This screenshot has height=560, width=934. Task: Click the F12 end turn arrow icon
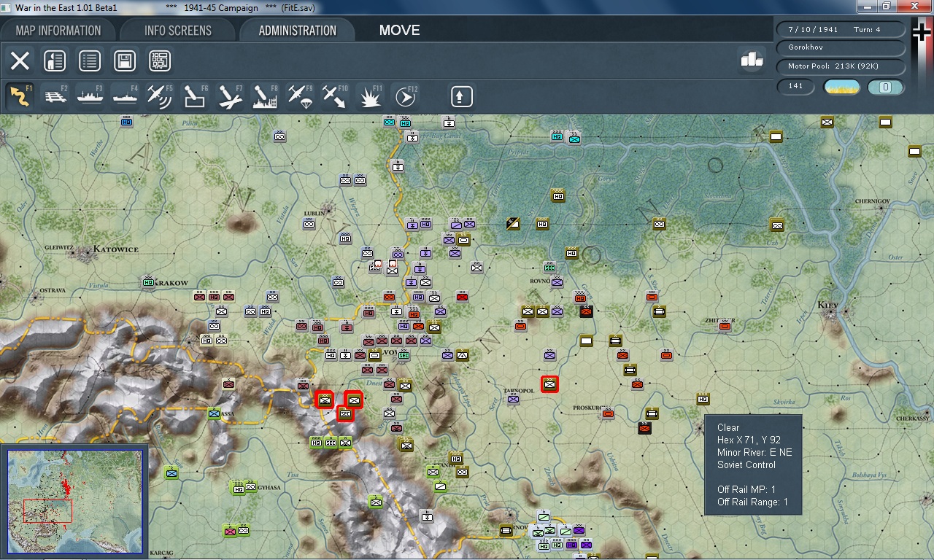point(405,96)
